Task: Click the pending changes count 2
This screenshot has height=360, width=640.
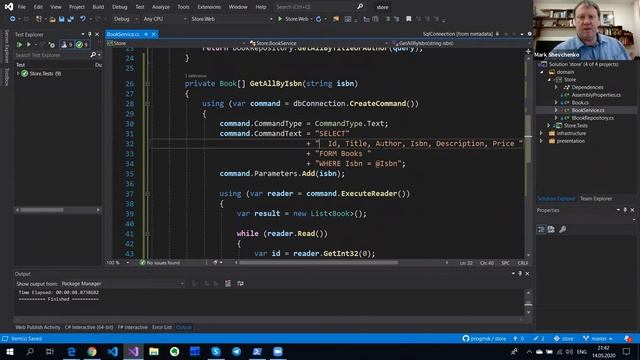Action: point(539,338)
